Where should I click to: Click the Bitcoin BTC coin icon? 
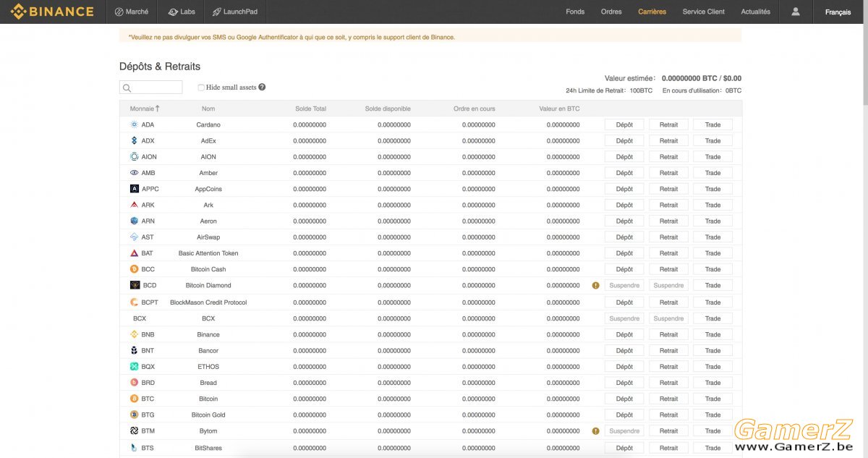click(134, 399)
